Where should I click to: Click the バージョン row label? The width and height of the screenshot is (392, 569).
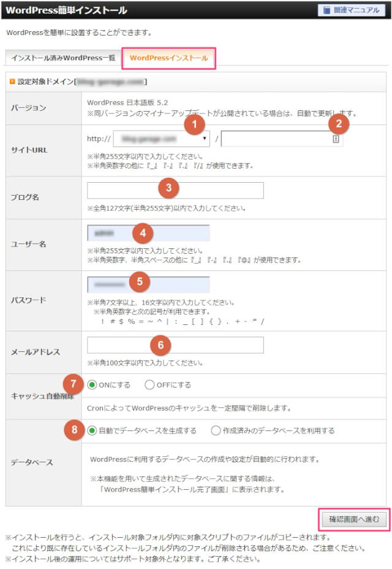pyautogui.click(x=29, y=108)
